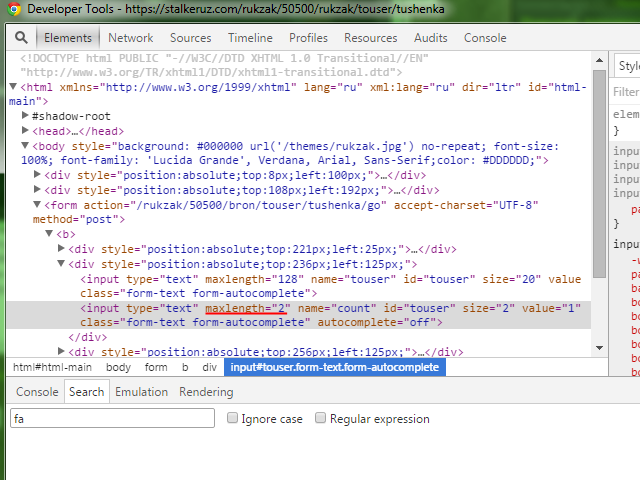This screenshot has width=640, height=480.
Task: Toggle the Regular expression checkbox
Action: (x=322, y=419)
